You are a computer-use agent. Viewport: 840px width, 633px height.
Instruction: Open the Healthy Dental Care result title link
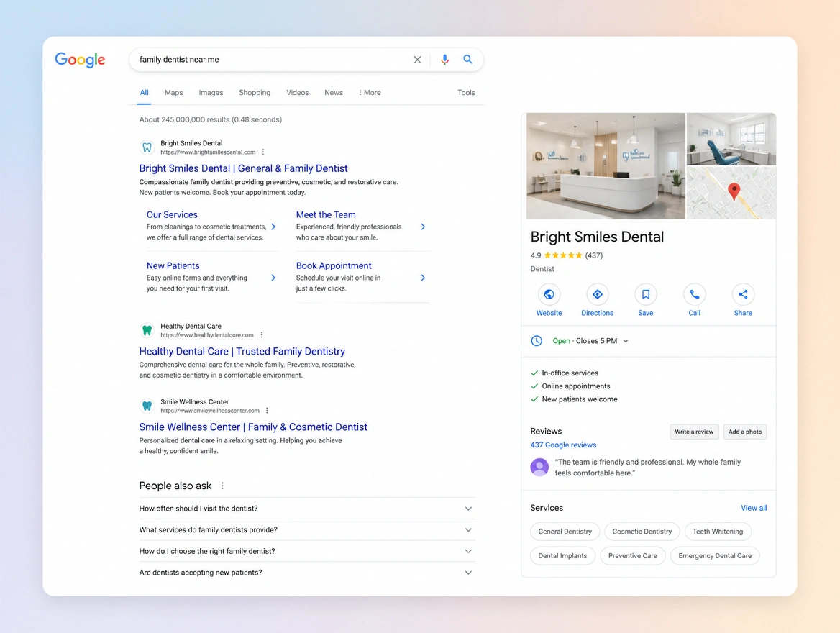(242, 352)
